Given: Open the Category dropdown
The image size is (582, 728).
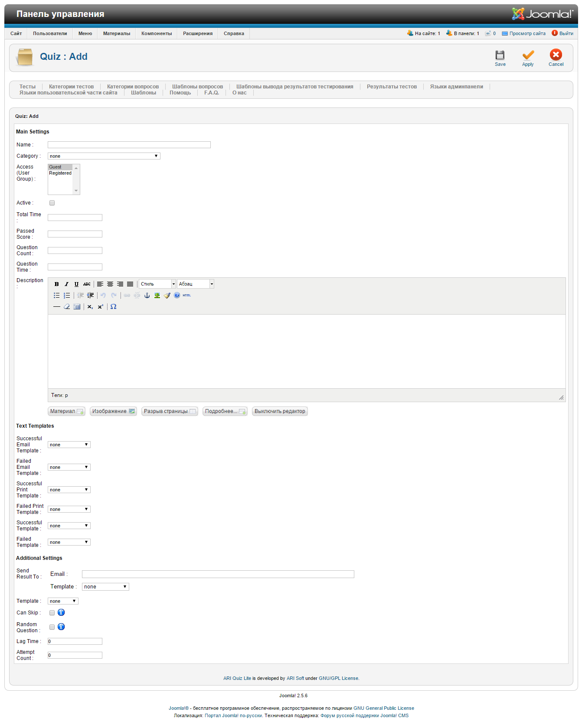Looking at the screenshot, I should 104,156.
